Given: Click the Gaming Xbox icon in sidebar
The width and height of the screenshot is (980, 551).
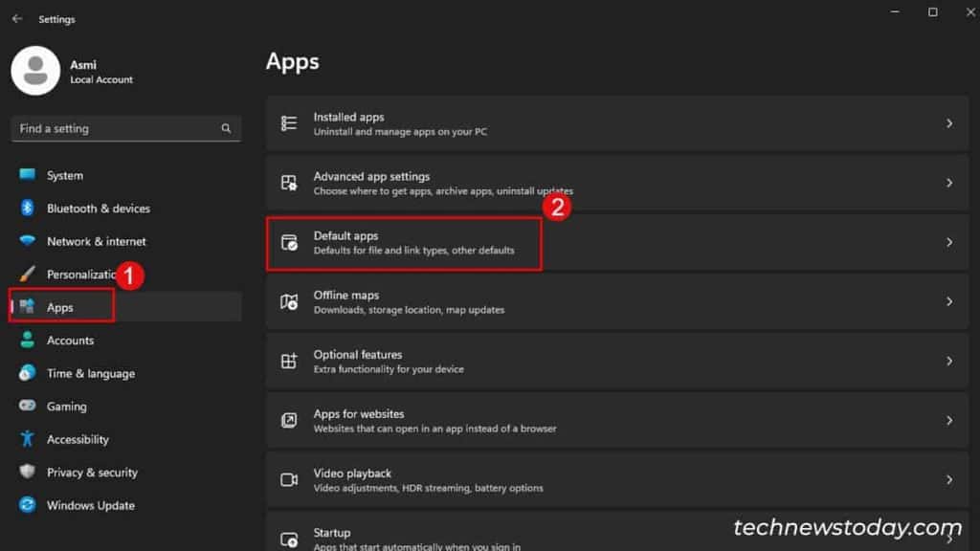Looking at the screenshot, I should (27, 407).
